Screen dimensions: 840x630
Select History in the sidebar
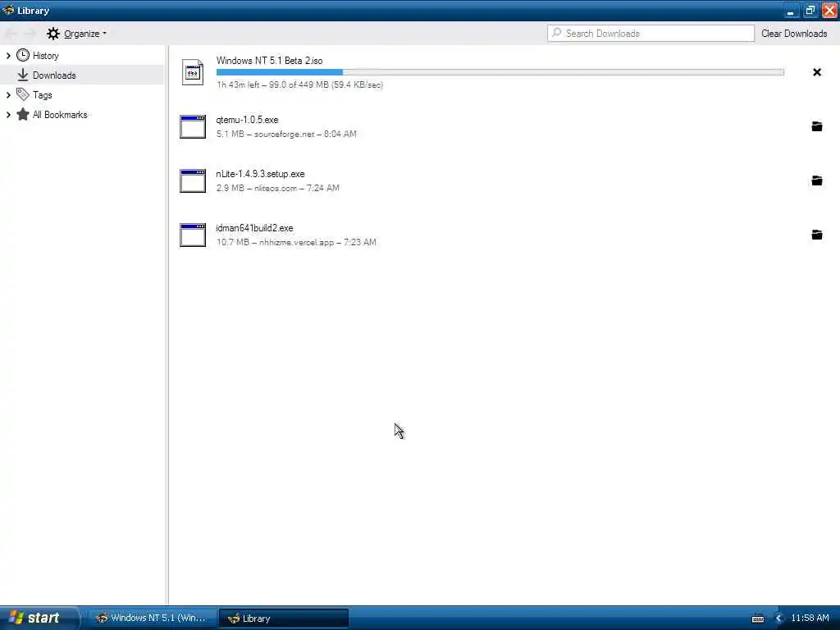click(x=82, y=56)
